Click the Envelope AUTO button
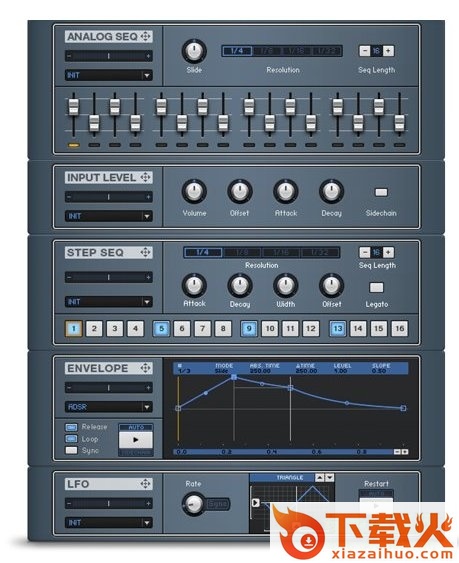This screenshot has width=459, height=563. tap(136, 427)
